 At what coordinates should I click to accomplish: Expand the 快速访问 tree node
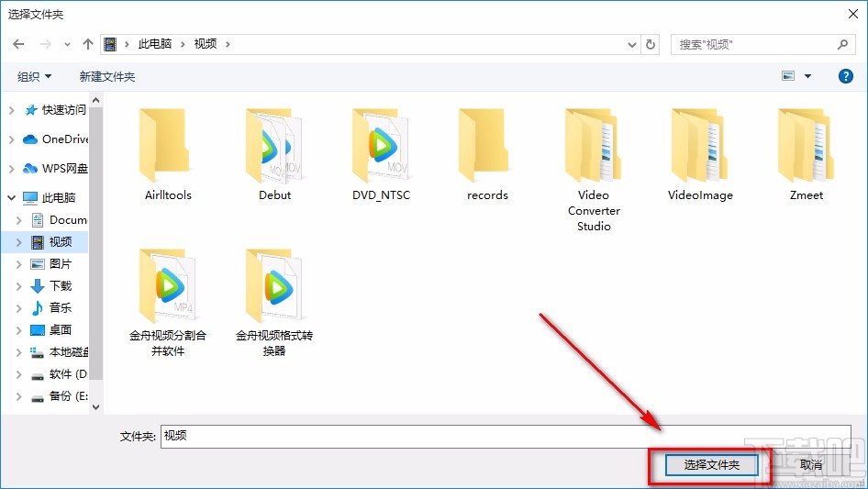(x=11, y=110)
